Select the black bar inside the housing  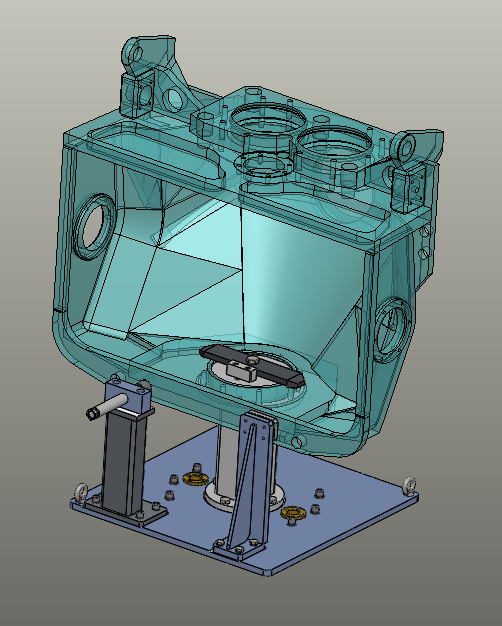click(252, 366)
